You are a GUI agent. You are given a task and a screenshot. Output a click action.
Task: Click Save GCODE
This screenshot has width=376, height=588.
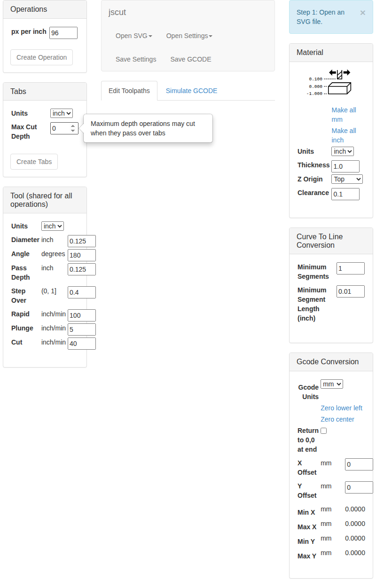tap(190, 59)
